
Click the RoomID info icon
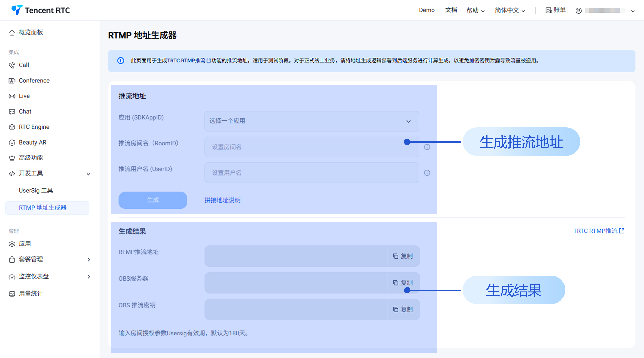427,147
